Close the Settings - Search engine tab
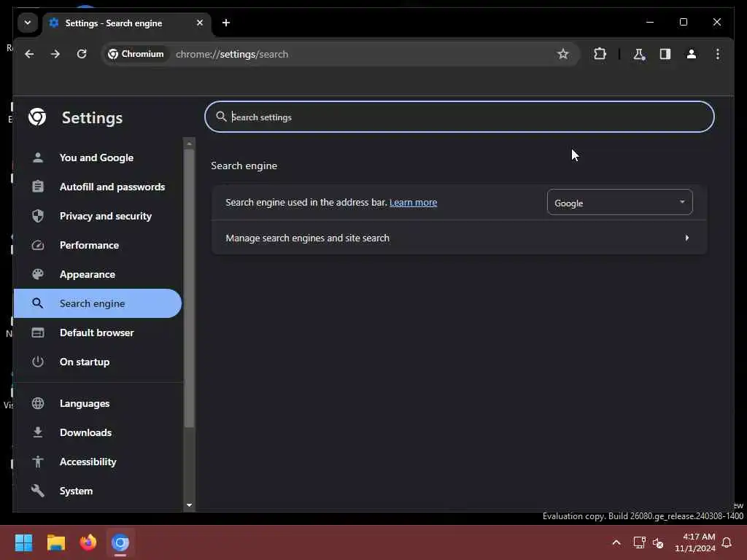 tap(200, 23)
